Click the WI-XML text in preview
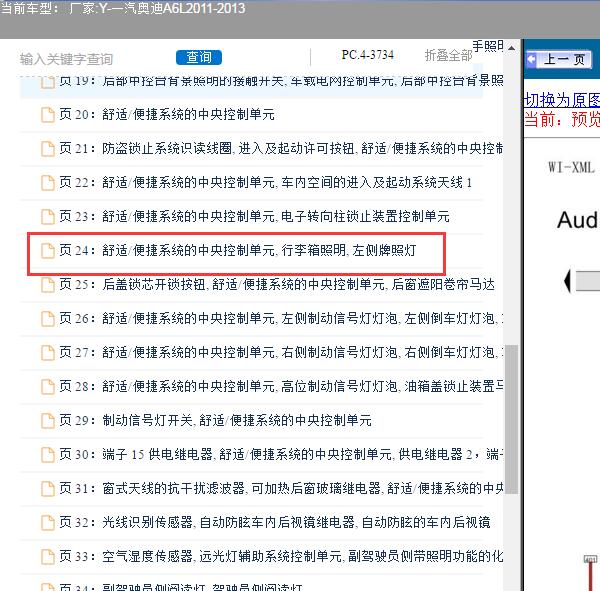Image resolution: width=600 pixels, height=591 pixels. click(x=571, y=167)
